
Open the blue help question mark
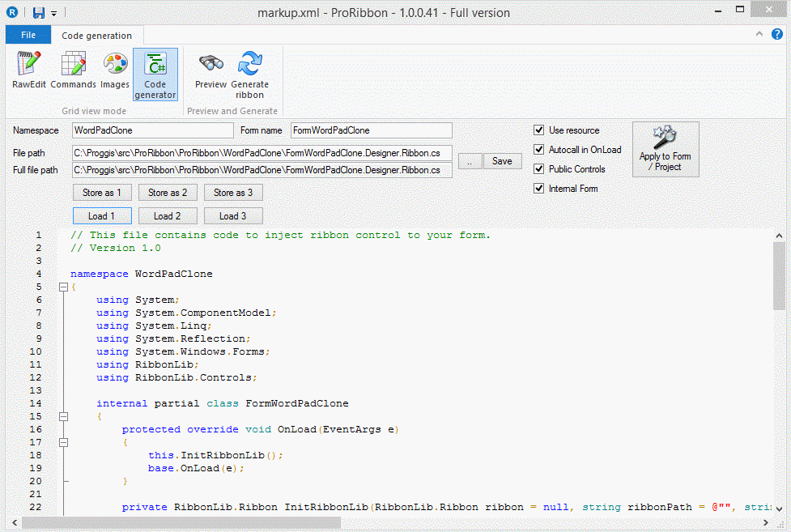pos(777,34)
